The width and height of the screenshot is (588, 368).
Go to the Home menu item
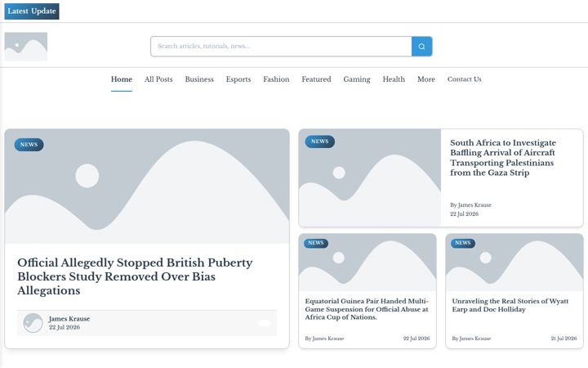point(122,79)
